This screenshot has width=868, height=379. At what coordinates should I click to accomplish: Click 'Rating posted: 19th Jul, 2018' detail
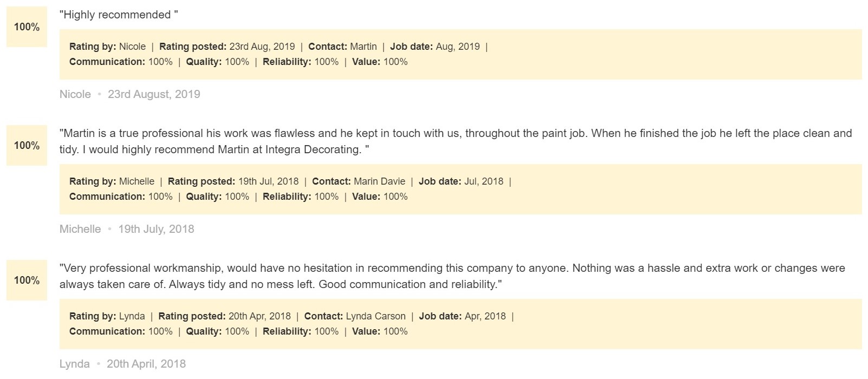tap(233, 181)
